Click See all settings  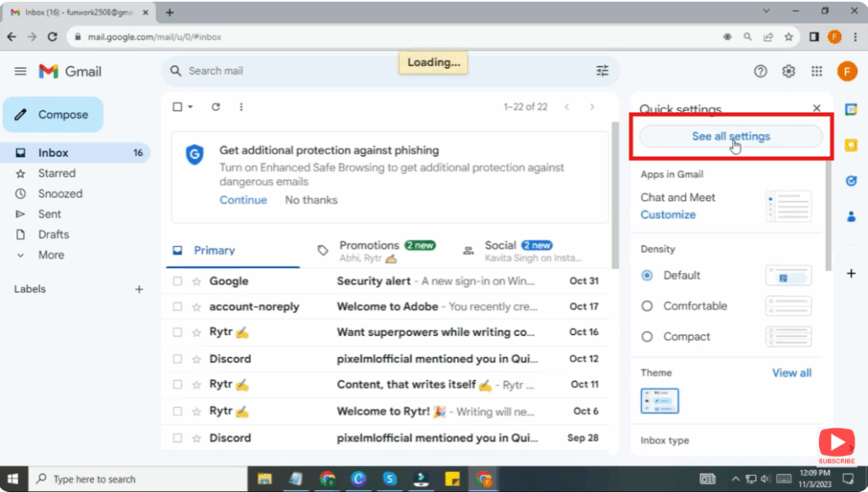[x=731, y=137]
